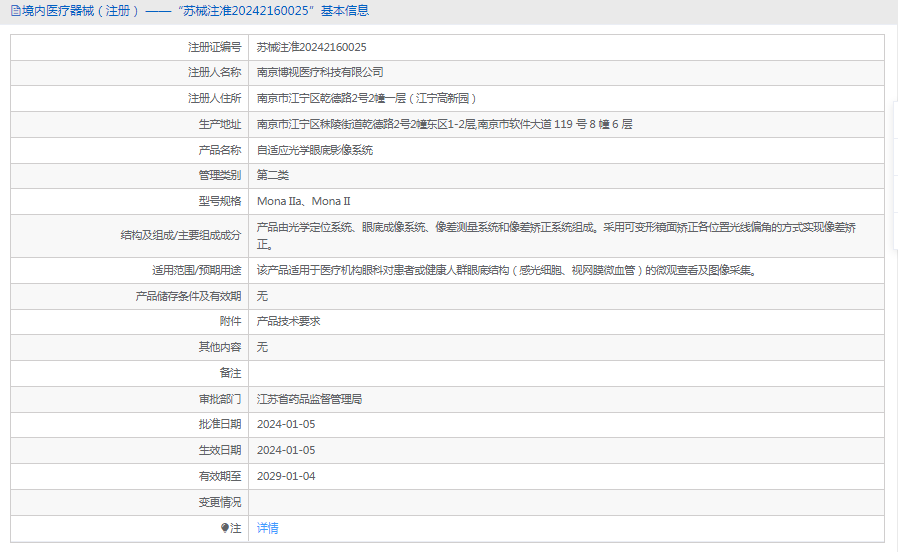
Task: Select the 无 value in 其他内容 row
Action: pos(262,347)
